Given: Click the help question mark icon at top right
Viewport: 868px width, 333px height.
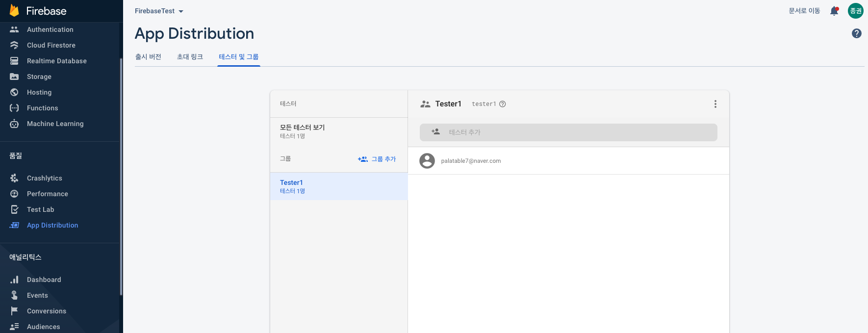Looking at the screenshot, I should 857,33.
